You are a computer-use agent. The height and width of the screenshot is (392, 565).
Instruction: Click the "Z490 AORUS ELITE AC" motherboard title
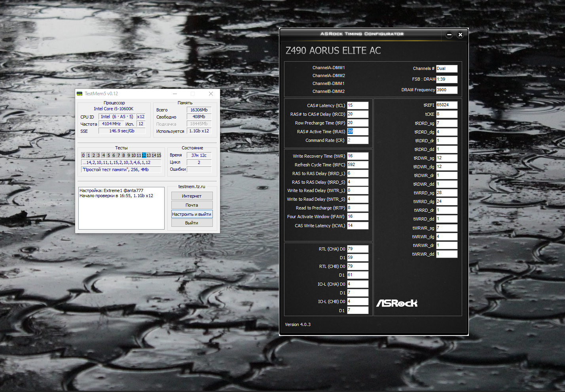[x=333, y=51]
